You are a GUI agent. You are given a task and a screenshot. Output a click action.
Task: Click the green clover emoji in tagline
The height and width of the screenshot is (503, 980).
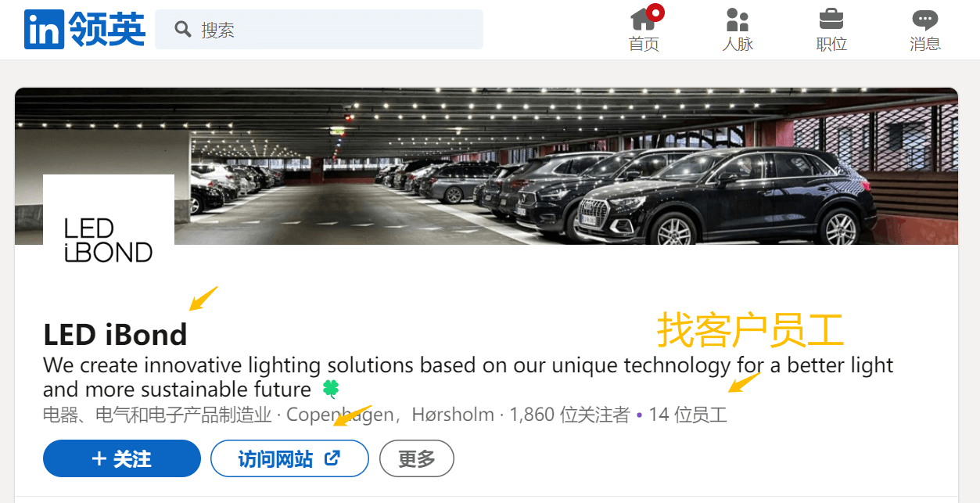click(330, 389)
